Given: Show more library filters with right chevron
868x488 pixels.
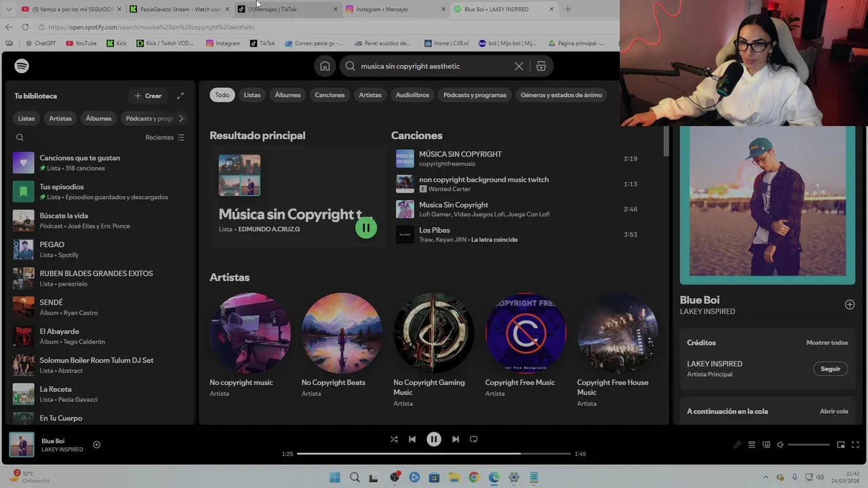Looking at the screenshot, I should pyautogui.click(x=181, y=119).
